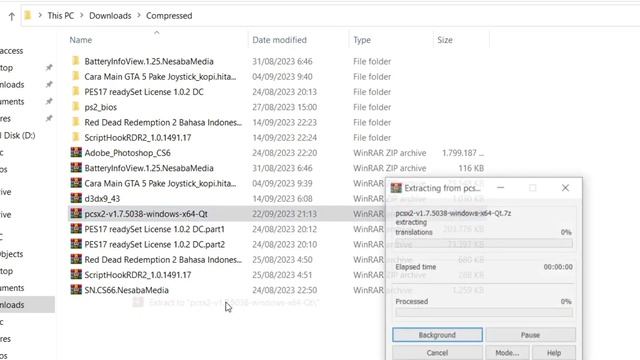Select the Cara Main GTA 5 folder icon
640x360 pixels.
click(x=76, y=76)
